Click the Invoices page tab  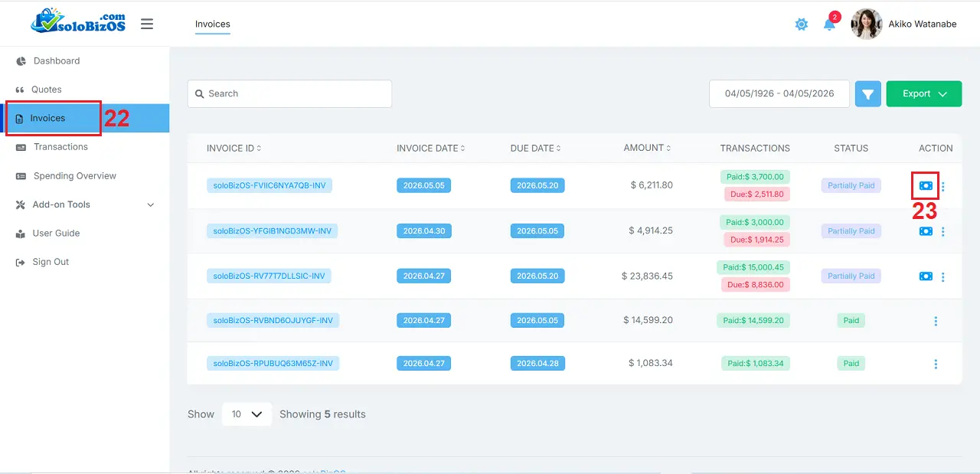click(x=213, y=24)
